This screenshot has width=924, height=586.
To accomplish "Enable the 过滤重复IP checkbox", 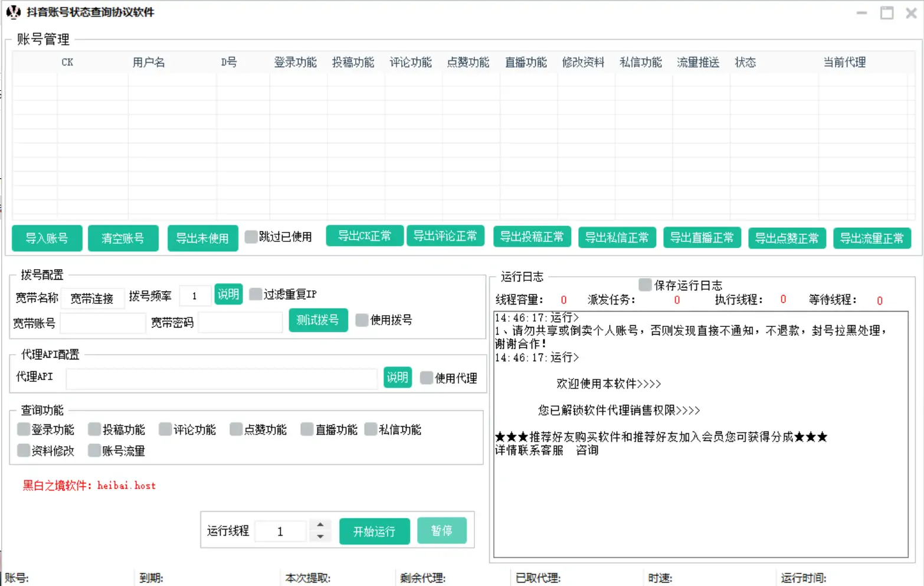I will [x=255, y=294].
